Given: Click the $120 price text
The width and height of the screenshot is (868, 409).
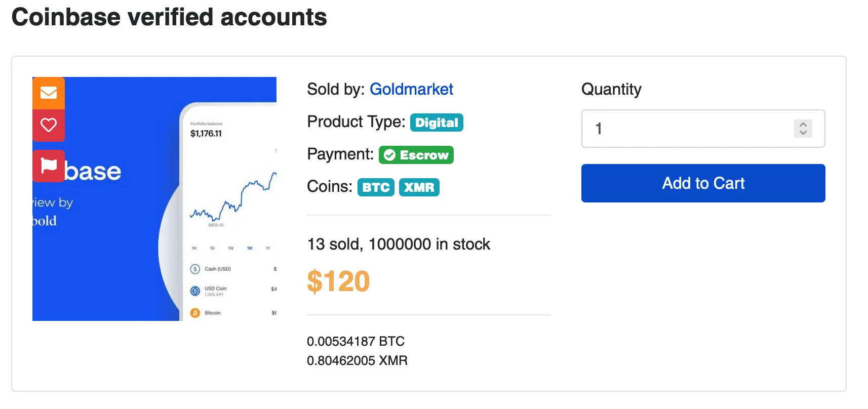Looking at the screenshot, I should click(x=338, y=281).
